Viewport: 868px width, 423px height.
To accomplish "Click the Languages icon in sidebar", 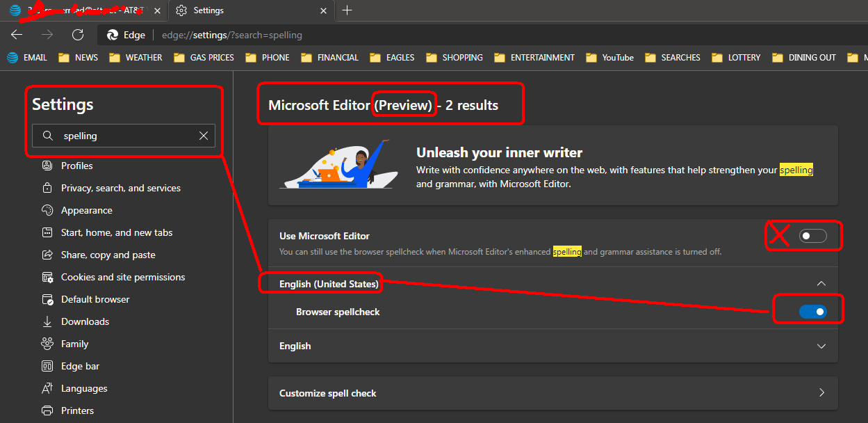I will click(x=47, y=388).
